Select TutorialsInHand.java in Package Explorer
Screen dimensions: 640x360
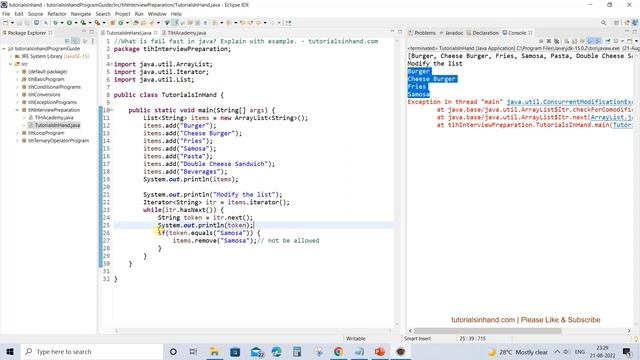click(x=57, y=125)
